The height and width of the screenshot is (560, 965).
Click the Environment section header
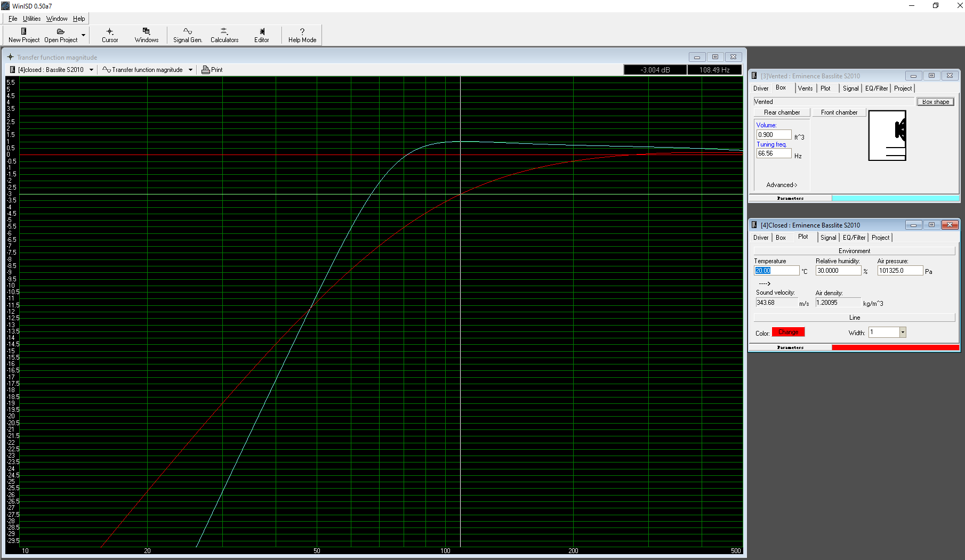pyautogui.click(x=854, y=251)
